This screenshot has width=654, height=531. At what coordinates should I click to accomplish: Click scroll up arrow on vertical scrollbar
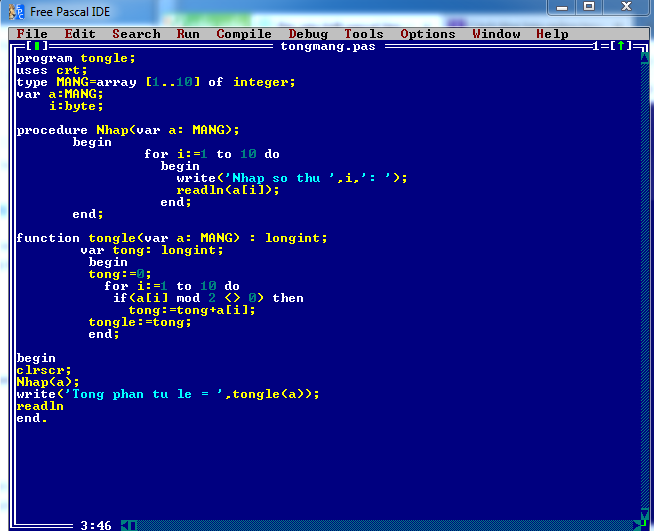pyautogui.click(x=645, y=58)
